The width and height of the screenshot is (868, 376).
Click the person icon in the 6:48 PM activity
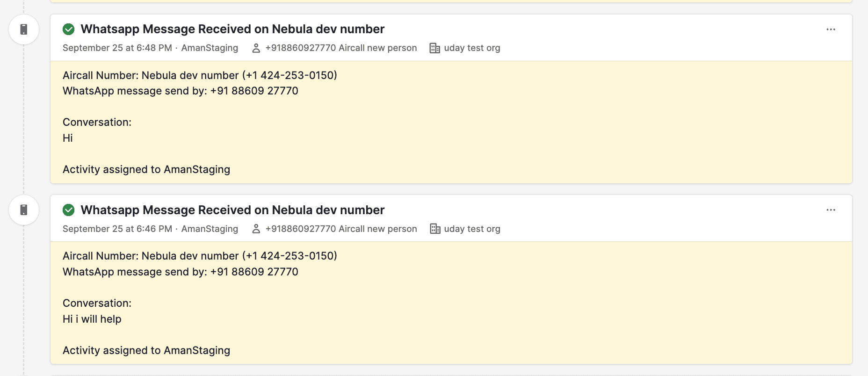[x=256, y=48]
